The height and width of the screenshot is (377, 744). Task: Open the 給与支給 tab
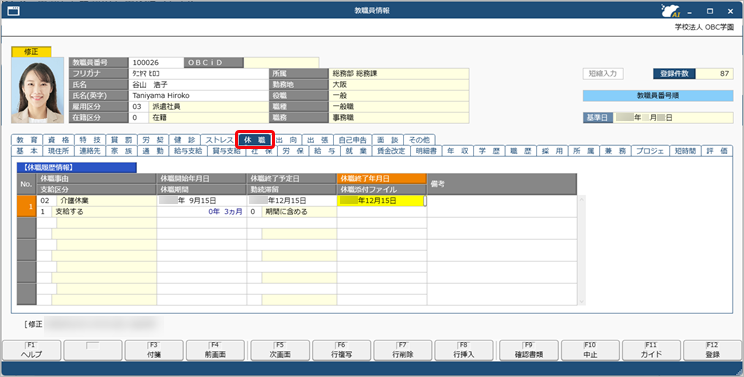[188, 151]
